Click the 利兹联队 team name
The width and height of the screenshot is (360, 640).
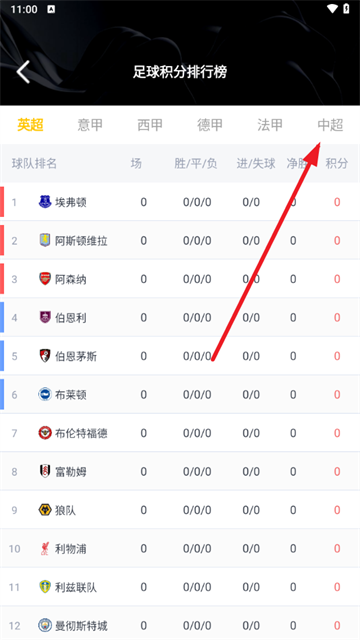76,587
